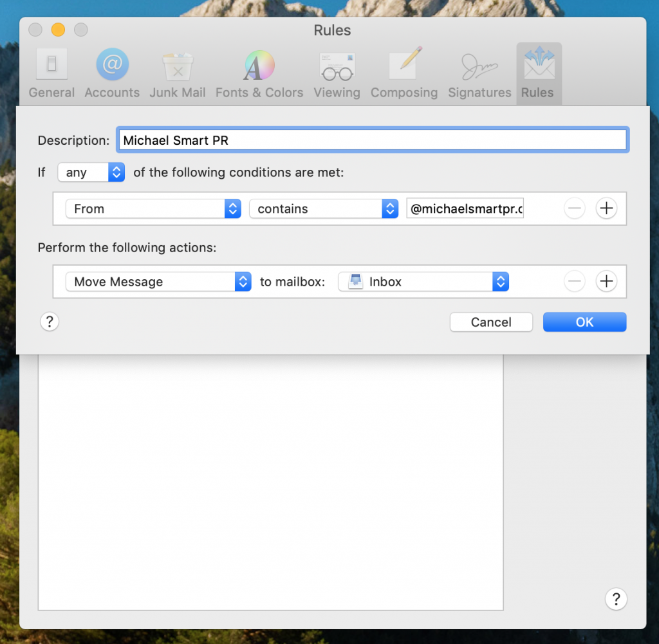Choose a different mailbox than Inbox

(423, 282)
